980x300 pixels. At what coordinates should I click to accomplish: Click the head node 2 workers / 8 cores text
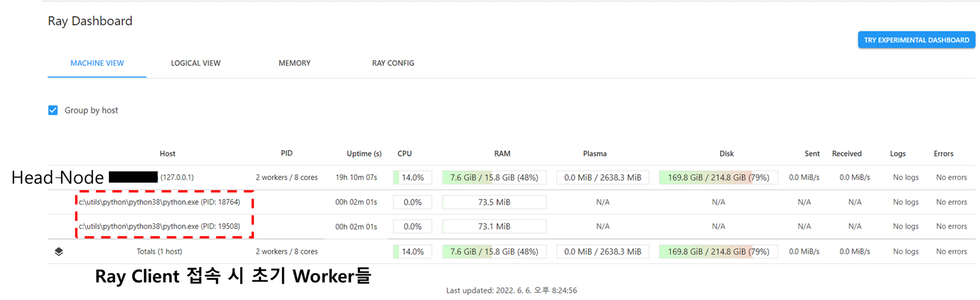287,178
